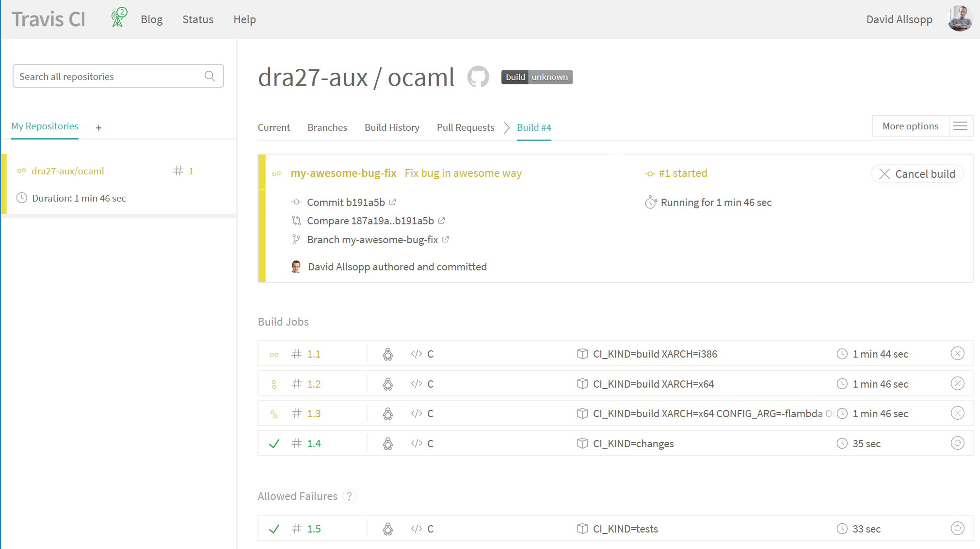Open build job 1.2
This screenshot has width=980, height=549.
tap(314, 384)
